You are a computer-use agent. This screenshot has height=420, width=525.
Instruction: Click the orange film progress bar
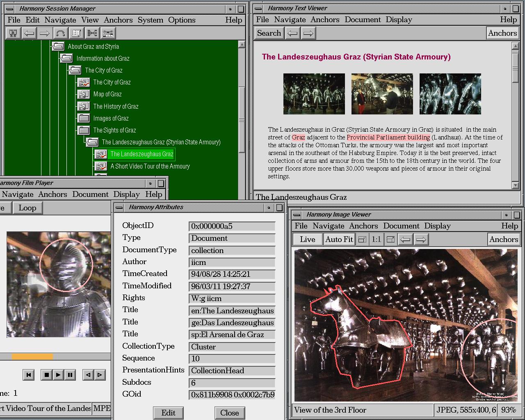(x=32, y=356)
